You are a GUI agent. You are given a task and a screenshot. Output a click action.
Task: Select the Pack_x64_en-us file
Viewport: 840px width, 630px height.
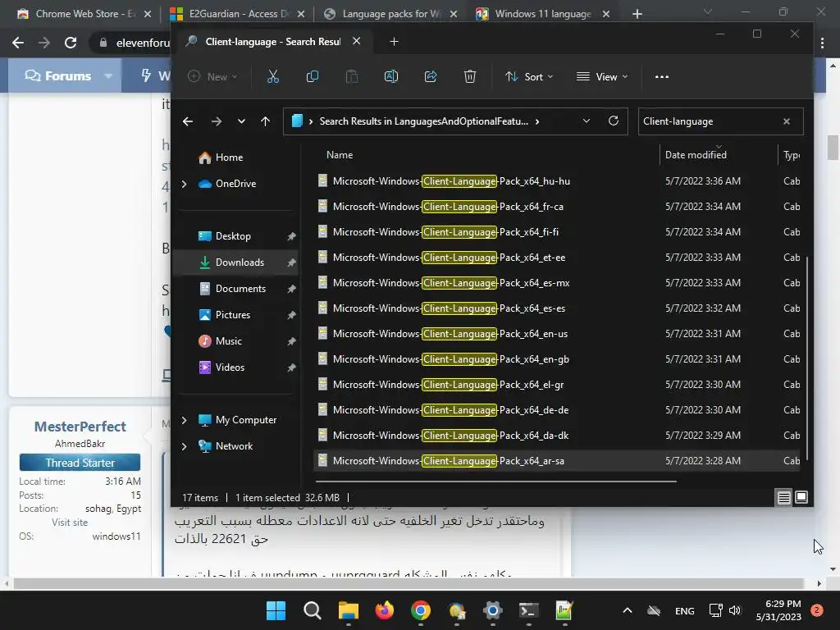(x=450, y=334)
